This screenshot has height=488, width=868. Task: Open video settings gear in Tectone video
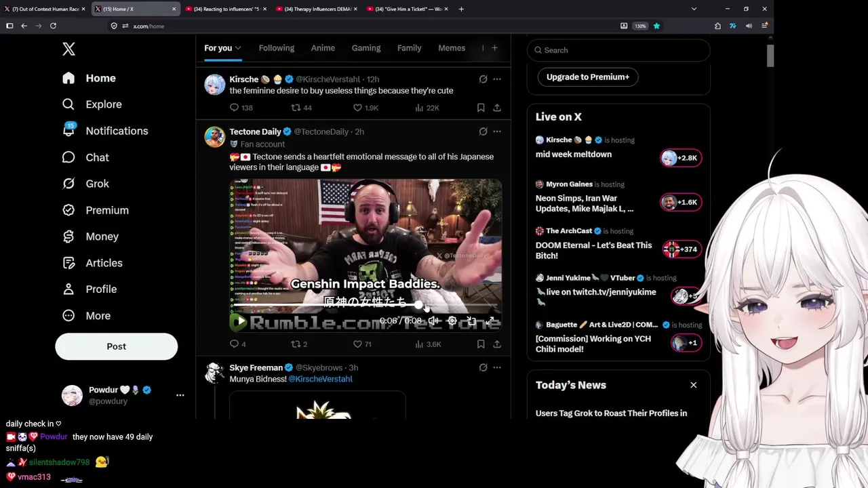click(x=452, y=321)
